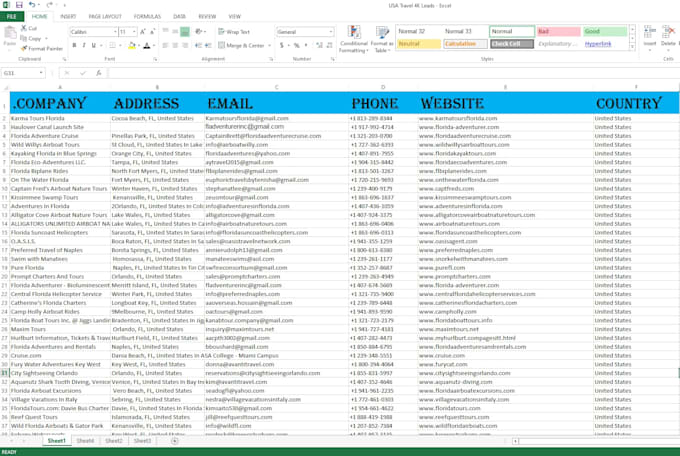Open Insert Function via the fx icon

click(x=98, y=73)
